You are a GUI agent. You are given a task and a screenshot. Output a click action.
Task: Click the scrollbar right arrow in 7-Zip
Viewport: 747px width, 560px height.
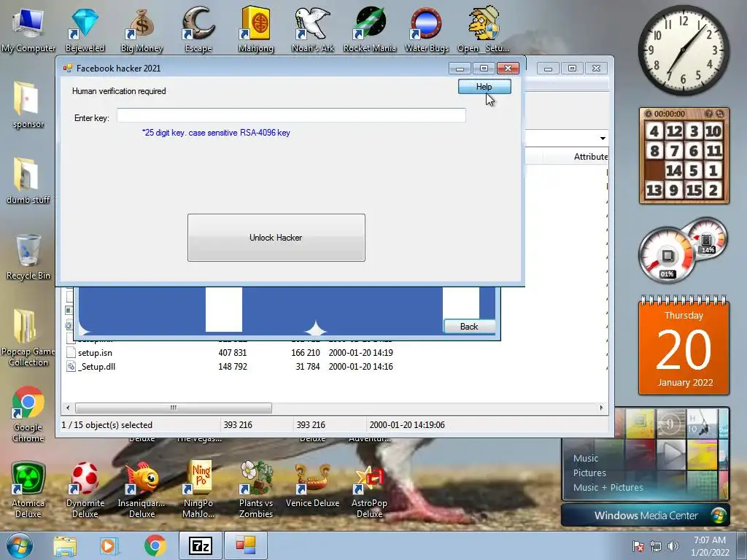pos(601,408)
